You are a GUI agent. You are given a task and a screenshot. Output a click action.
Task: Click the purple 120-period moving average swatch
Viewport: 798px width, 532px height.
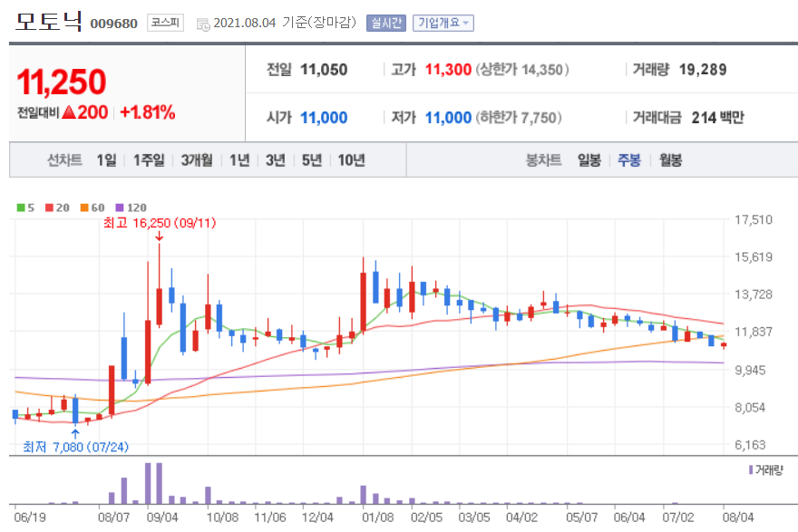pos(120,208)
